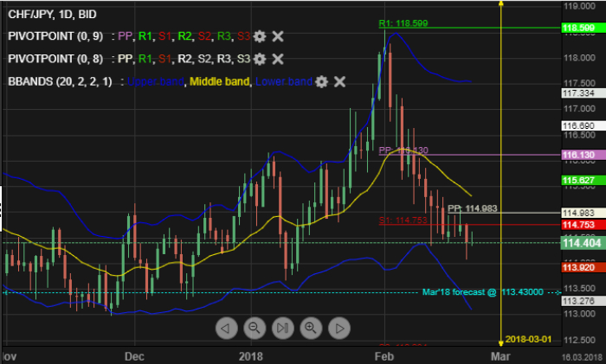Screen dimensions: 606x364
Task: Jump to latest candle with skip button
Action: point(283,328)
